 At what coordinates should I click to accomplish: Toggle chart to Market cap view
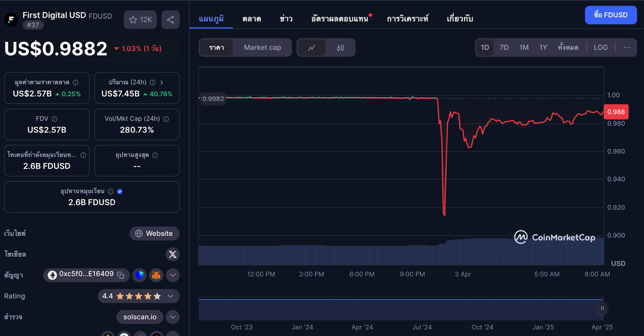click(262, 48)
